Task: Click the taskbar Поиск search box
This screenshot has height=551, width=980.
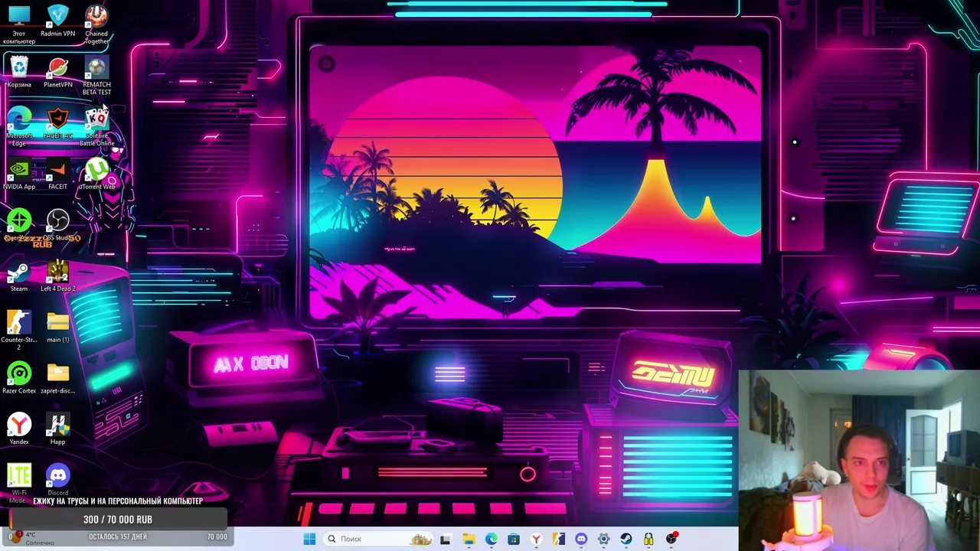Action: pyautogui.click(x=378, y=539)
